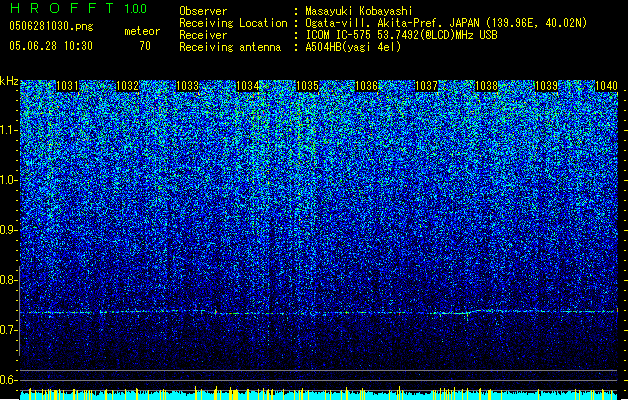The image size is (629, 400).
Task: Select time marker 1038
Action: point(487,86)
